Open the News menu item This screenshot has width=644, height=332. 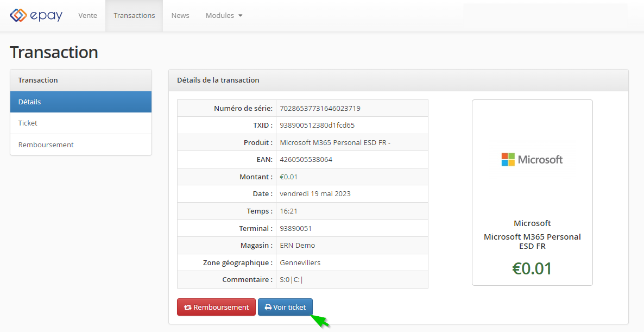click(x=180, y=16)
